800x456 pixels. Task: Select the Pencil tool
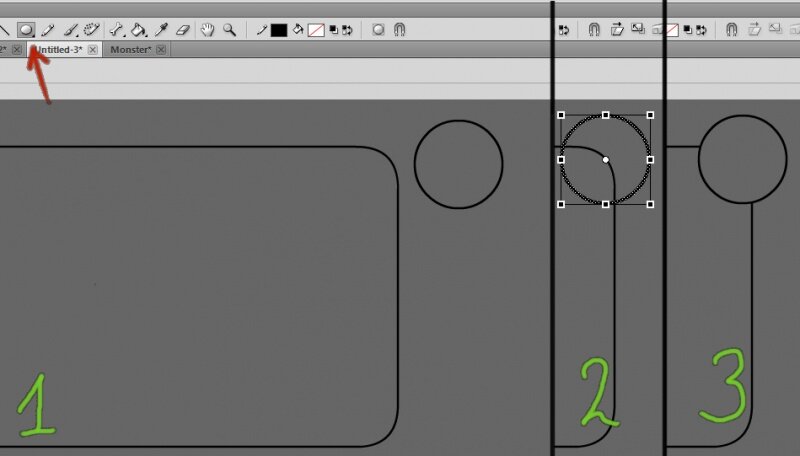(x=48, y=30)
